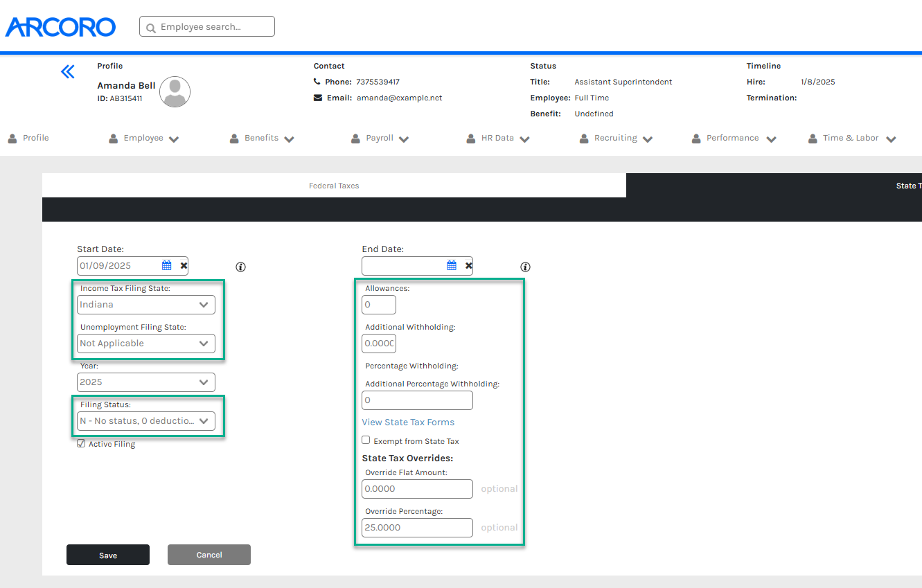This screenshot has height=588, width=922.
Task: Click the Allowances input field
Action: click(x=379, y=305)
